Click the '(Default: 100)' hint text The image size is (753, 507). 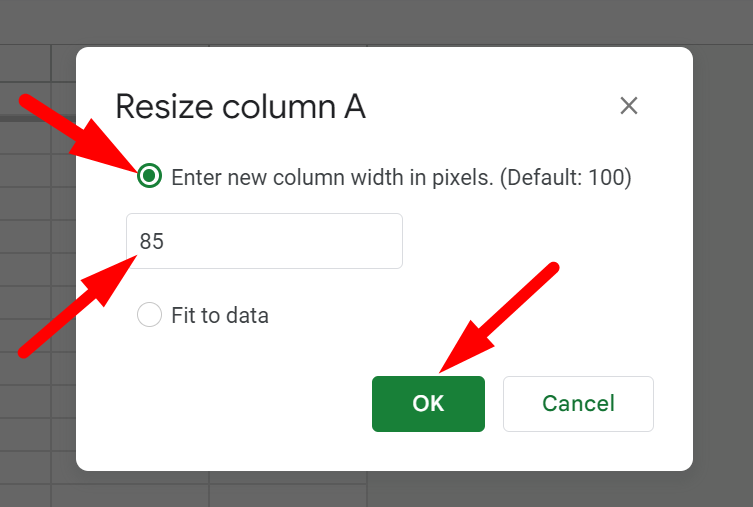click(565, 178)
